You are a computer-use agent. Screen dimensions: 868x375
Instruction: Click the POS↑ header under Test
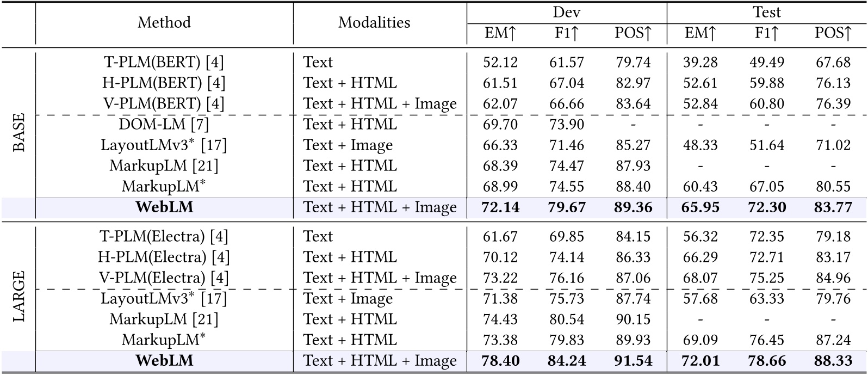(833, 34)
